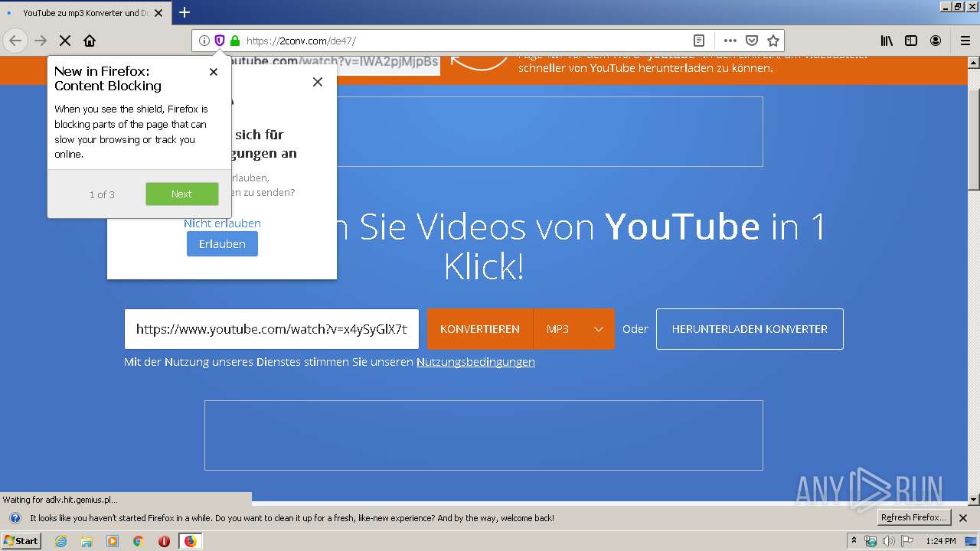Click the green secure connection padlock
Image resolution: width=980 pixels, height=551 pixels.
coord(235,41)
